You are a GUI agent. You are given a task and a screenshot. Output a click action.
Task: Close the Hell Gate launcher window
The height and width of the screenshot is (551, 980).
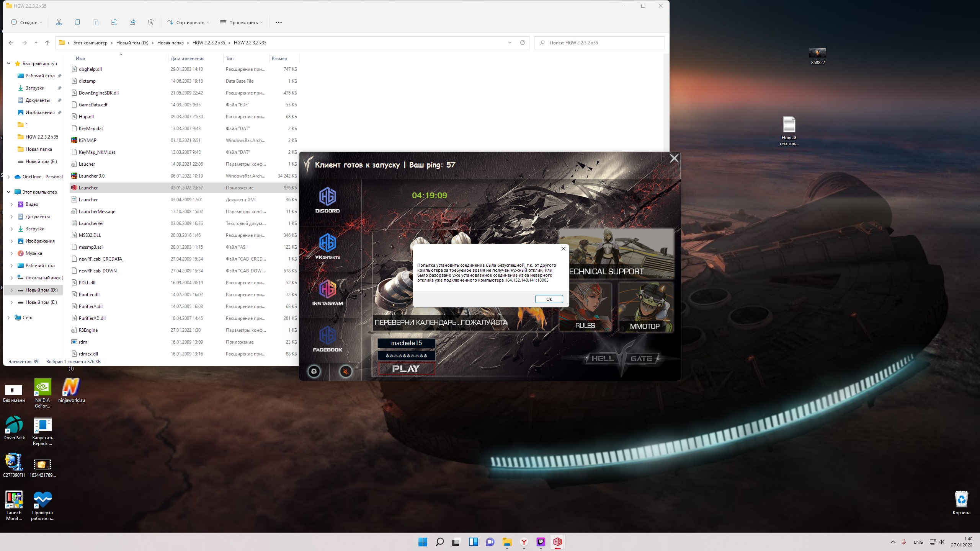[674, 158]
